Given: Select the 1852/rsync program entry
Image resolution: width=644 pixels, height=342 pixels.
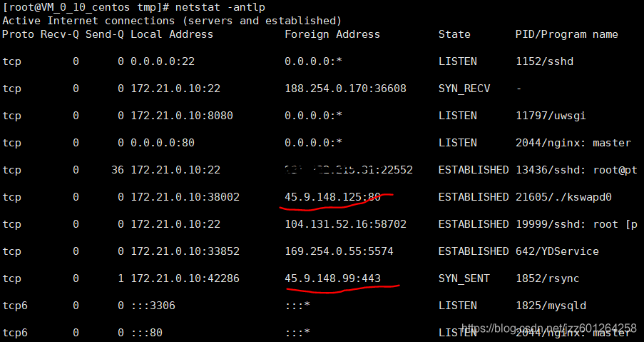Looking at the screenshot, I should (548, 278).
